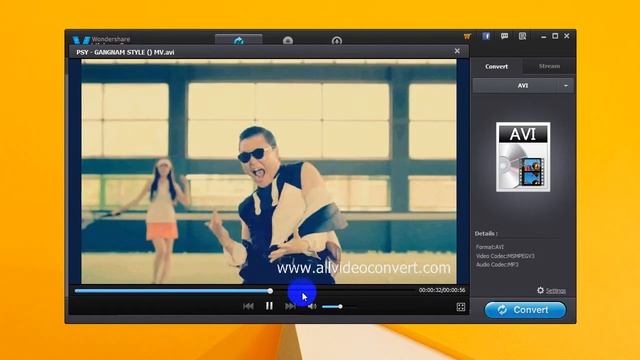Click 'Video Codec:MSMPEGV3' text
The width and height of the screenshot is (640, 360).
point(505,256)
